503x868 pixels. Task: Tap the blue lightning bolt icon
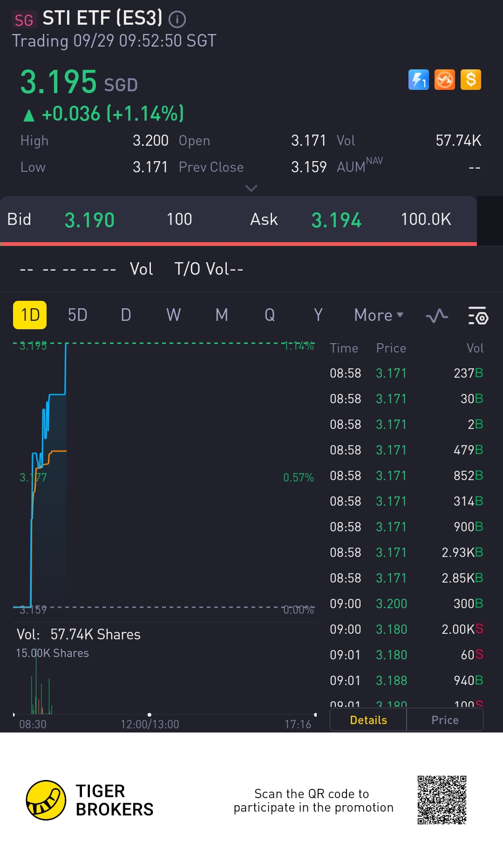pos(418,80)
